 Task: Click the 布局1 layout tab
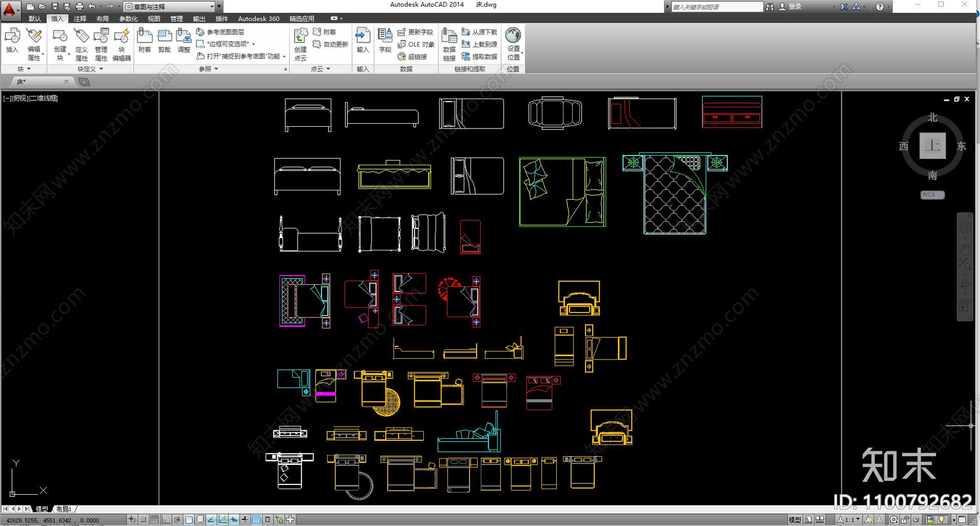click(x=64, y=509)
